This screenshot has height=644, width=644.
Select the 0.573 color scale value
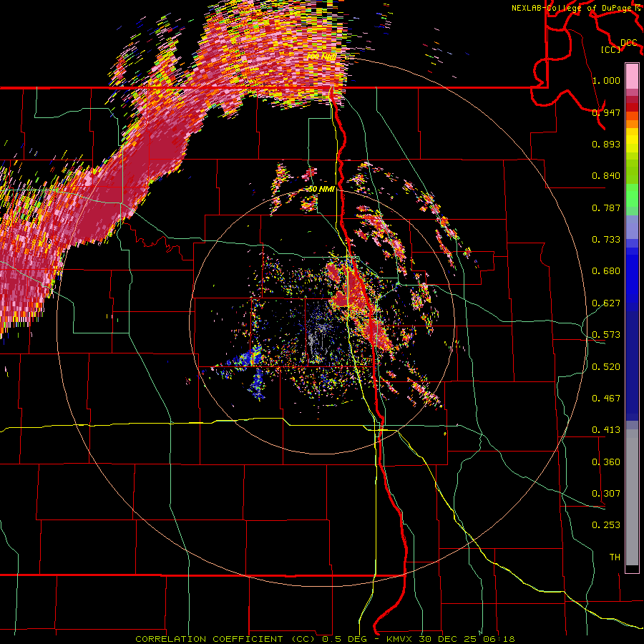click(x=606, y=335)
